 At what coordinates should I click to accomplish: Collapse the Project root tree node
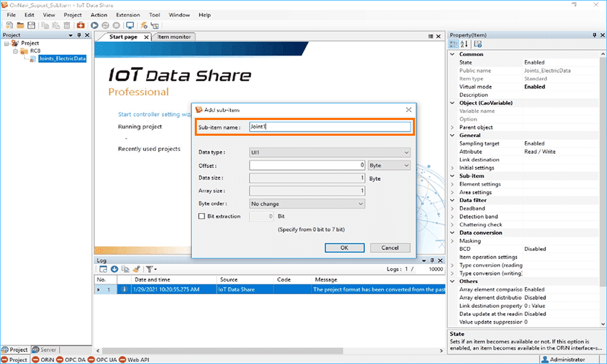[7, 43]
